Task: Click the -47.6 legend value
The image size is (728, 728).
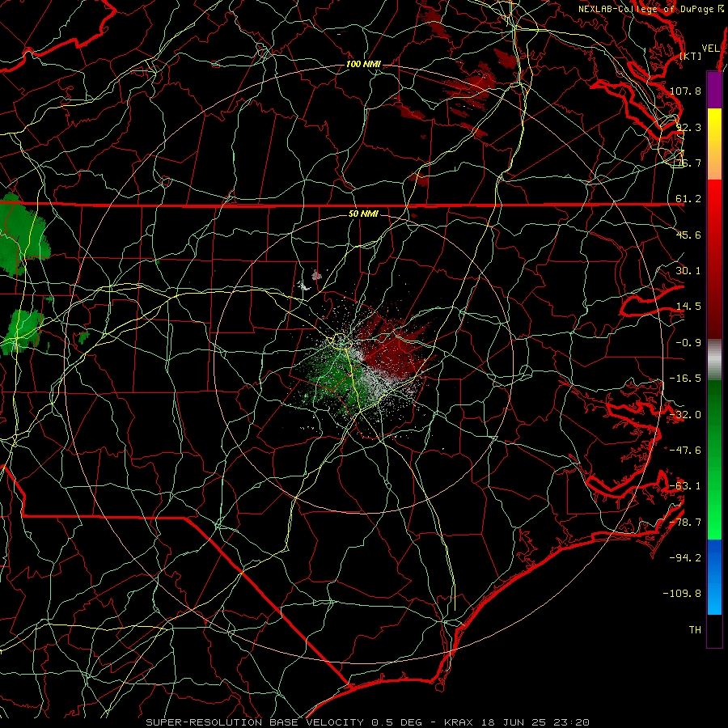Action: [x=685, y=451]
